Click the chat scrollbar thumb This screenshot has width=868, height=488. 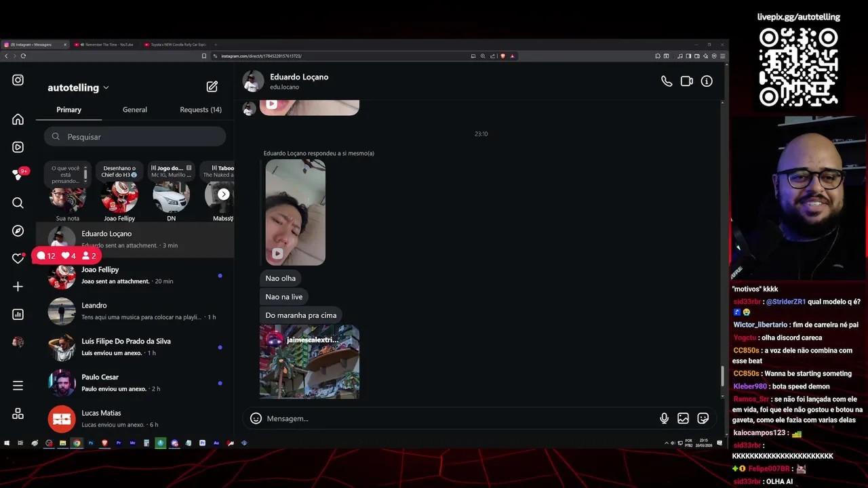click(722, 375)
